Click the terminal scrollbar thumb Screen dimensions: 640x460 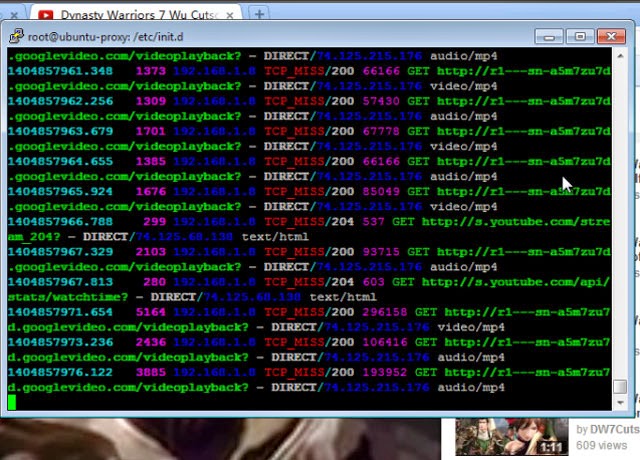620,387
